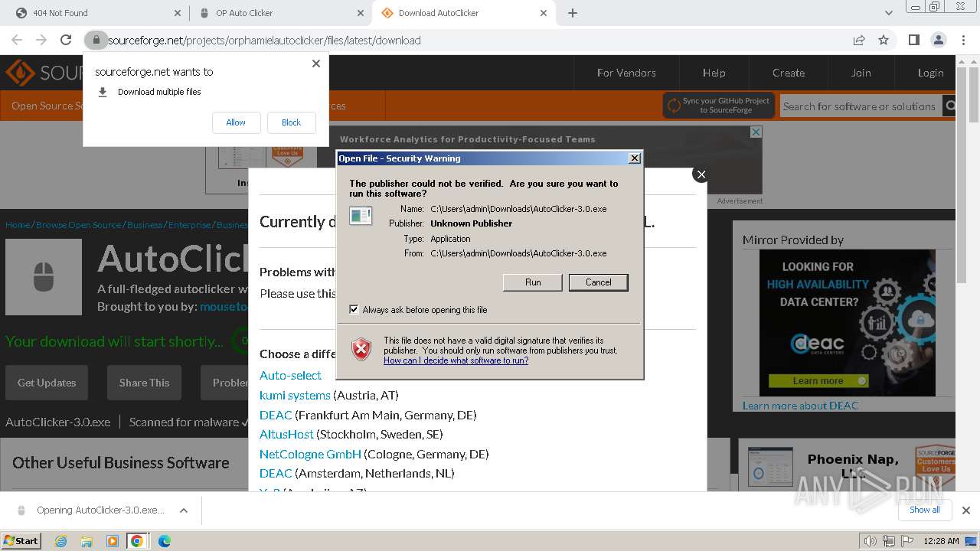Click the Show all downloads button
Screen dimensions: 980x551
click(924, 510)
